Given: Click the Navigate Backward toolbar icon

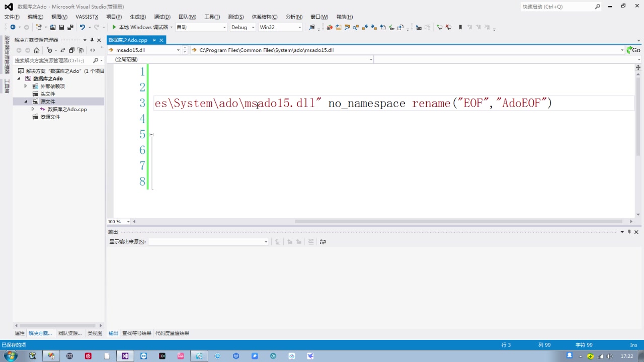Looking at the screenshot, I should click(x=13, y=27).
